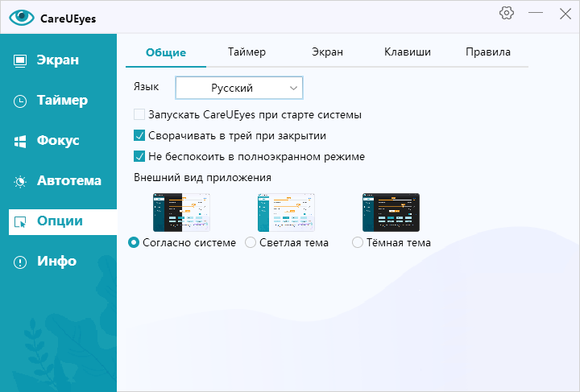
Task: Open the Язык dropdown showing Русский
Action: pyautogui.click(x=238, y=87)
